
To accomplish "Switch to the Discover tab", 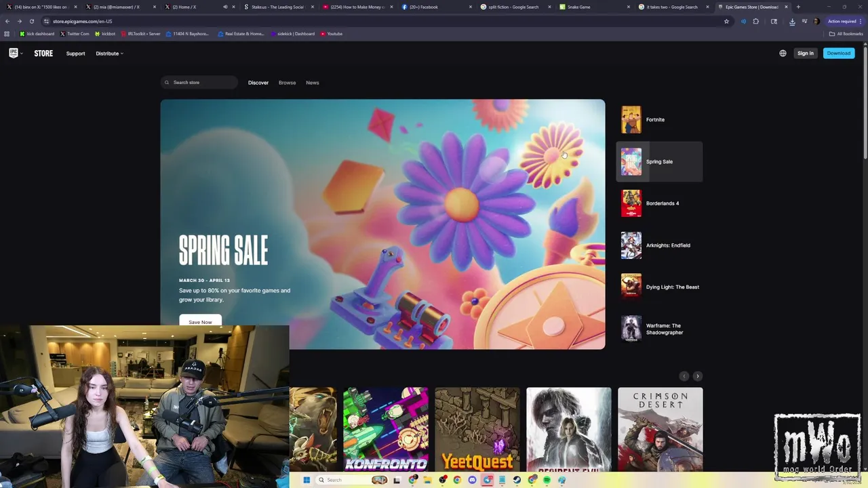I will click(258, 83).
